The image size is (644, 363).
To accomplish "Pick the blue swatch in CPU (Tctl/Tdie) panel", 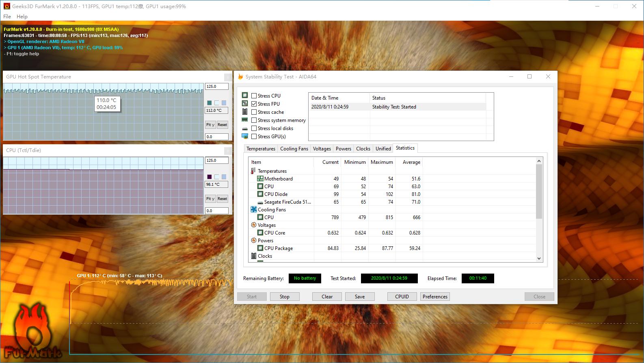I will point(224,177).
